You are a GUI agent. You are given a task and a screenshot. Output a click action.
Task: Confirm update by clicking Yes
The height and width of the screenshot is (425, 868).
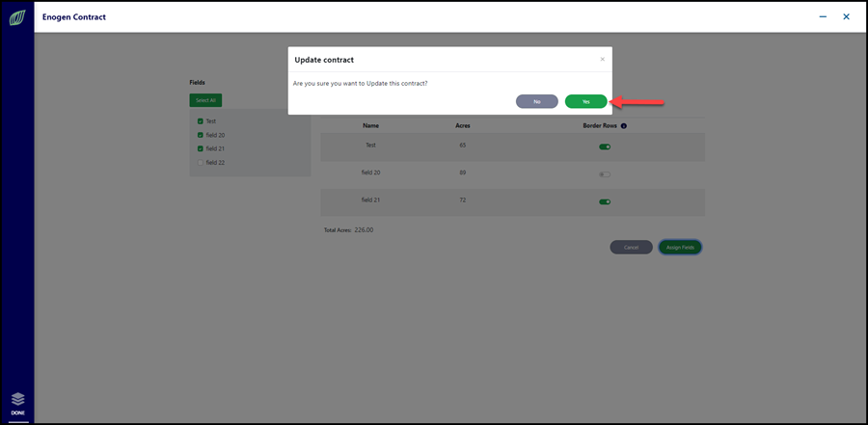coord(585,102)
